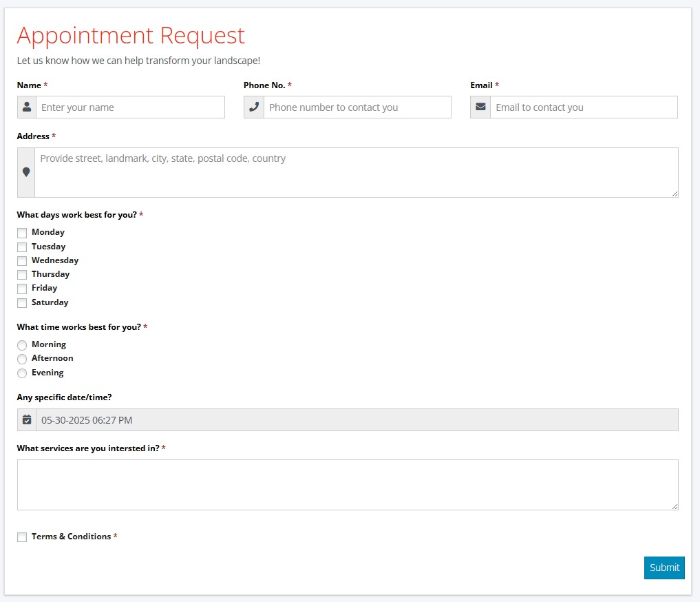Click the Email to contact you field
This screenshot has width=700, height=602.
click(x=583, y=107)
